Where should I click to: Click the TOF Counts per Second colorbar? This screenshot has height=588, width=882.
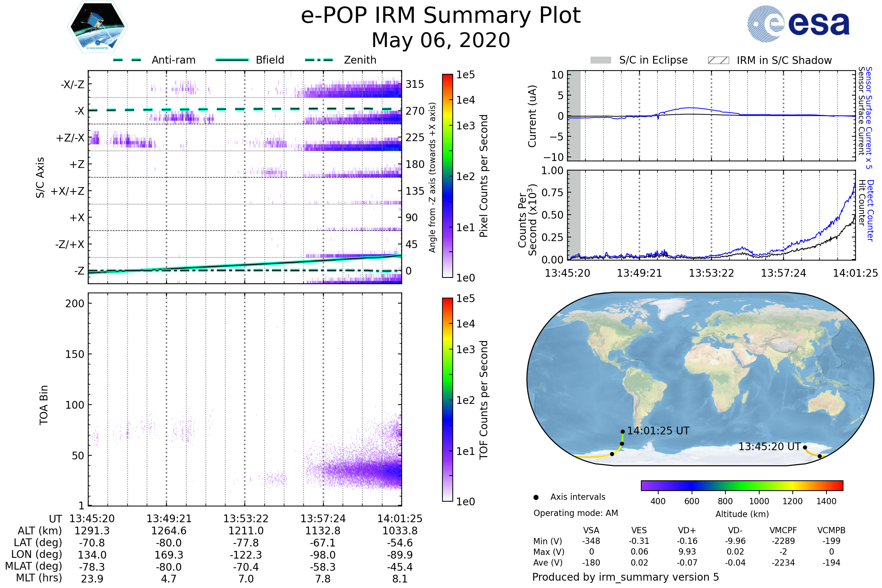click(447, 399)
